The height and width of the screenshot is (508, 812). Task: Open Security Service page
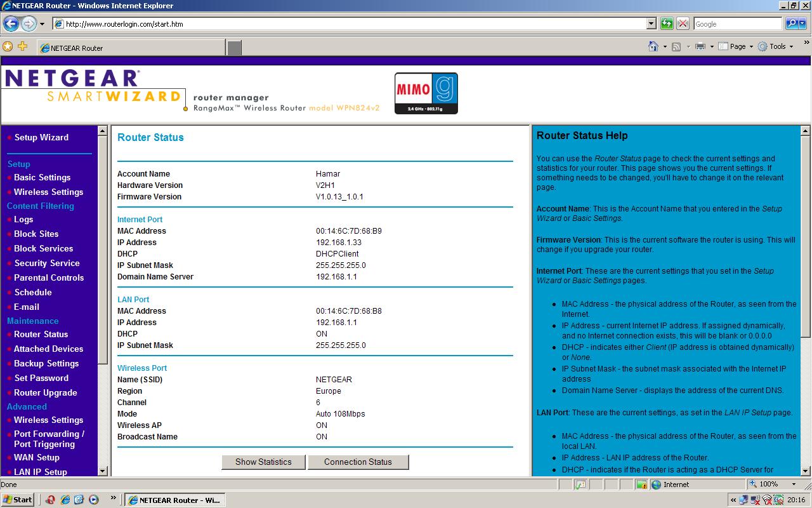pyautogui.click(x=47, y=263)
